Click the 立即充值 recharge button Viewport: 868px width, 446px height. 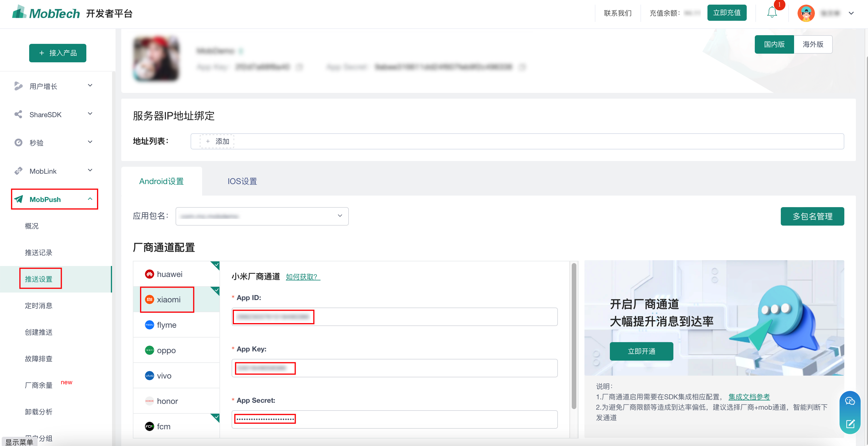pos(727,12)
